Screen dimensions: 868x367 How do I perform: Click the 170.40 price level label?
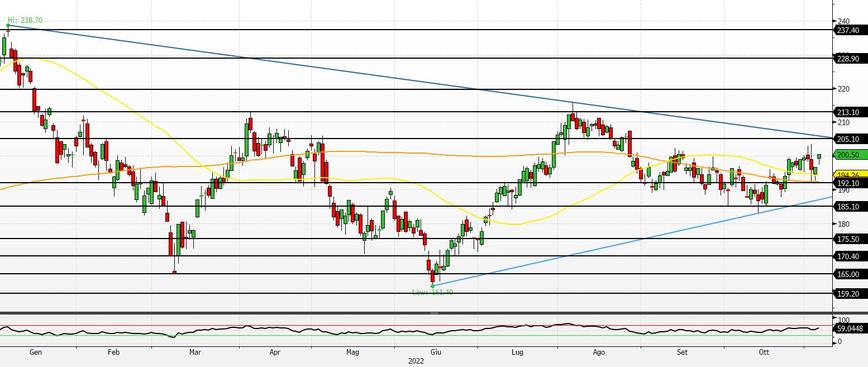[850, 256]
